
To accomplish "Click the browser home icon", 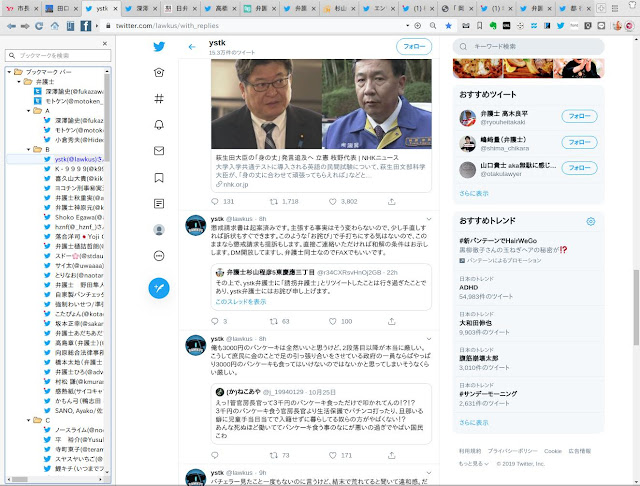I will (x=54, y=26).
